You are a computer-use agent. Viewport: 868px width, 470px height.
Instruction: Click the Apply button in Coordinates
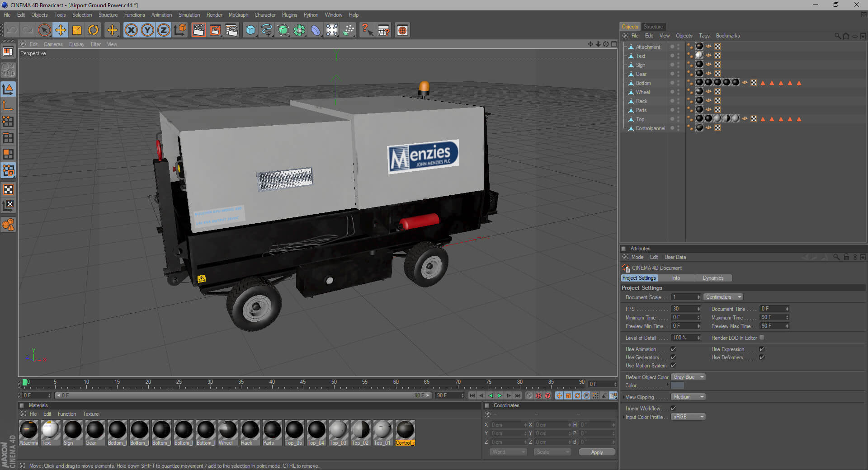pyautogui.click(x=597, y=452)
